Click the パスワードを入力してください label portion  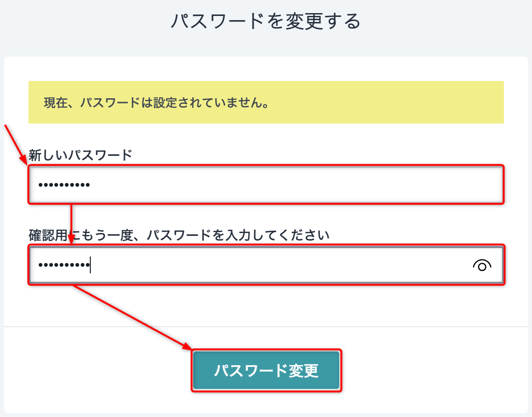click(x=239, y=235)
